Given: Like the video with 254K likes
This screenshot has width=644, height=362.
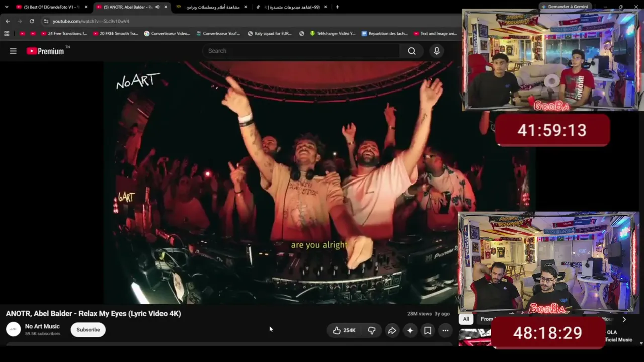Looking at the screenshot, I should tap(344, 330).
